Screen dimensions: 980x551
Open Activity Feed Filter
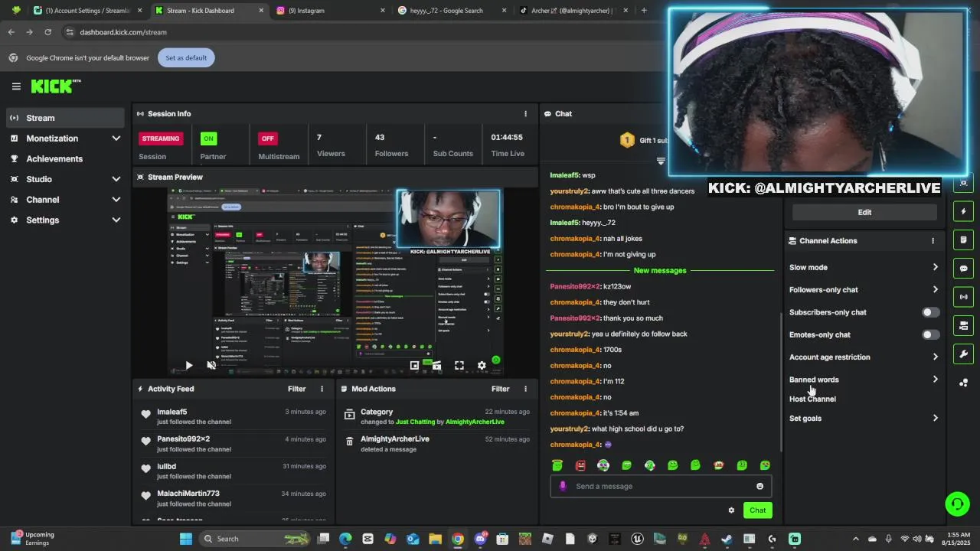296,389
